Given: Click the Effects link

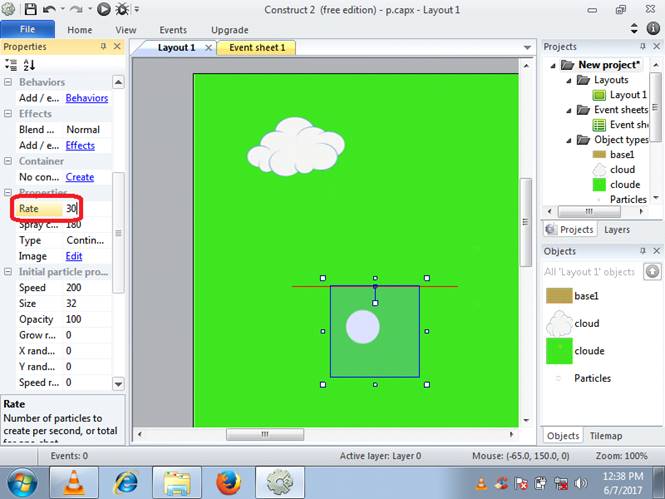Looking at the screenshot, I should [x=80, y=145].
